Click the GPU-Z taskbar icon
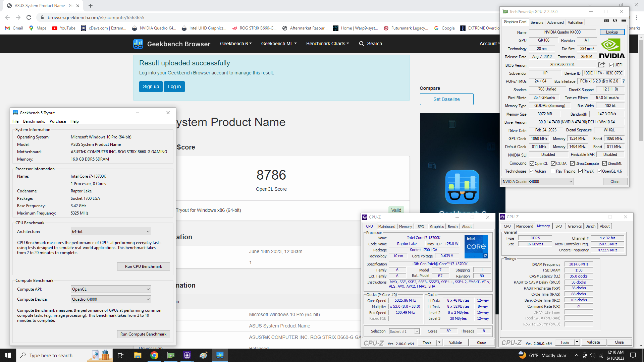Screen dimensions: 644x362 (171, 355)
